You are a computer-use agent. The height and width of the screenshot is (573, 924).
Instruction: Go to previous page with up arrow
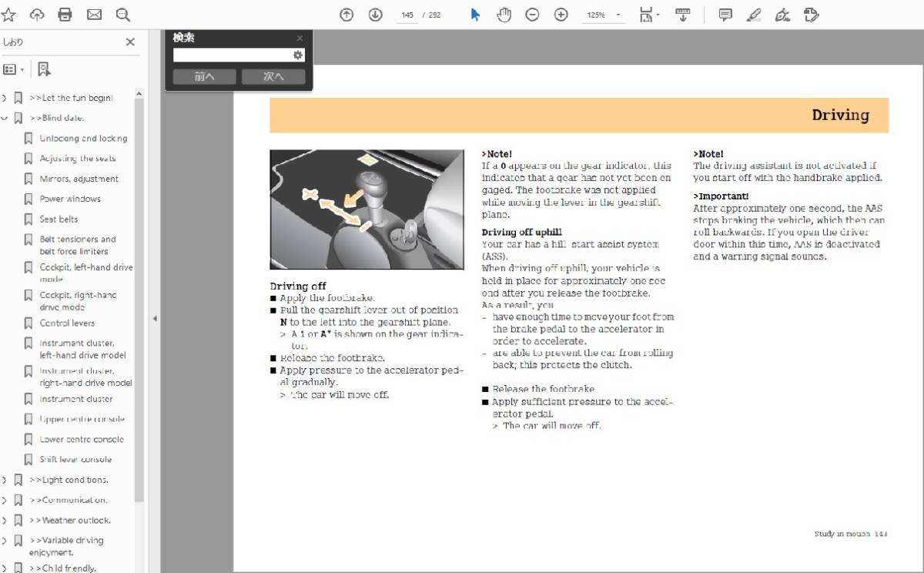click(346, 15)
